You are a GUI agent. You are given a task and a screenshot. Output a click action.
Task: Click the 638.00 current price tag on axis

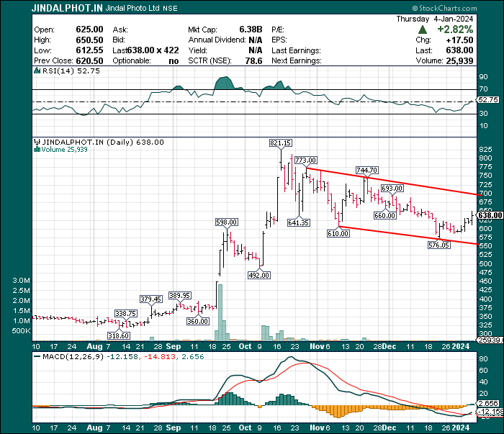coord(490,215)
